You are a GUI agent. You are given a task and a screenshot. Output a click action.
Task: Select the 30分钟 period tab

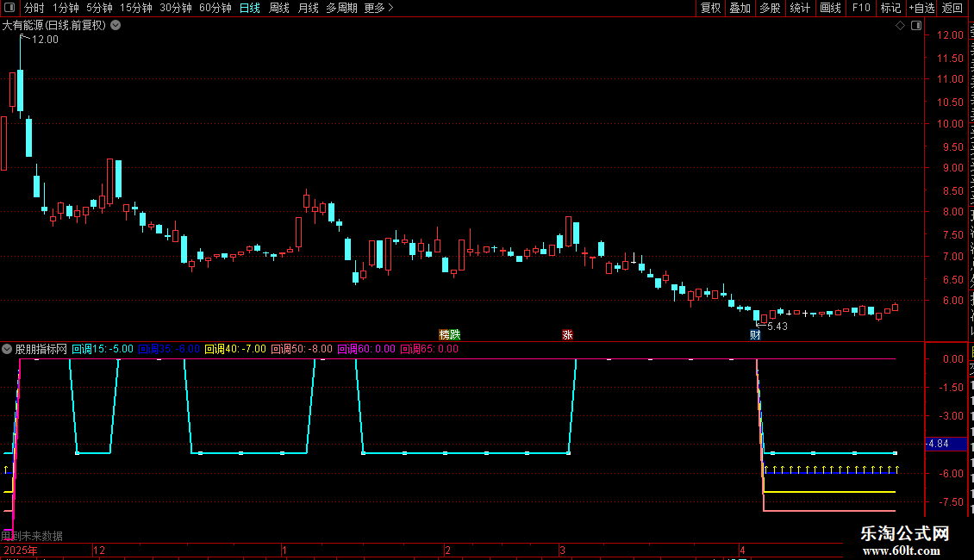coord(176,8)
